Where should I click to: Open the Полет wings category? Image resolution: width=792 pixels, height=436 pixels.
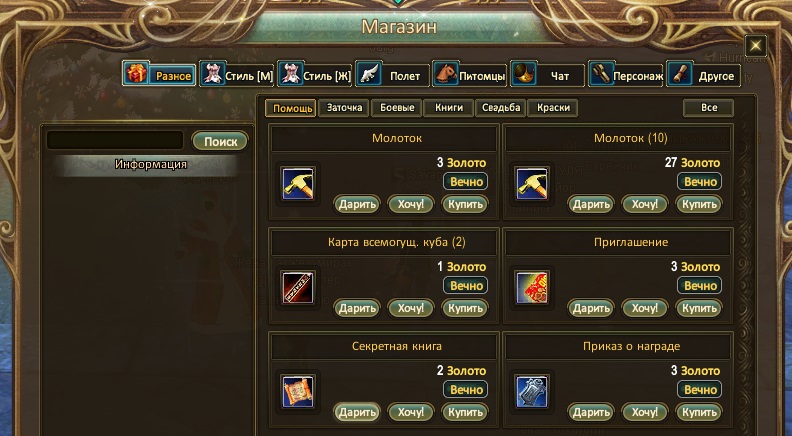tap(391, 75)
